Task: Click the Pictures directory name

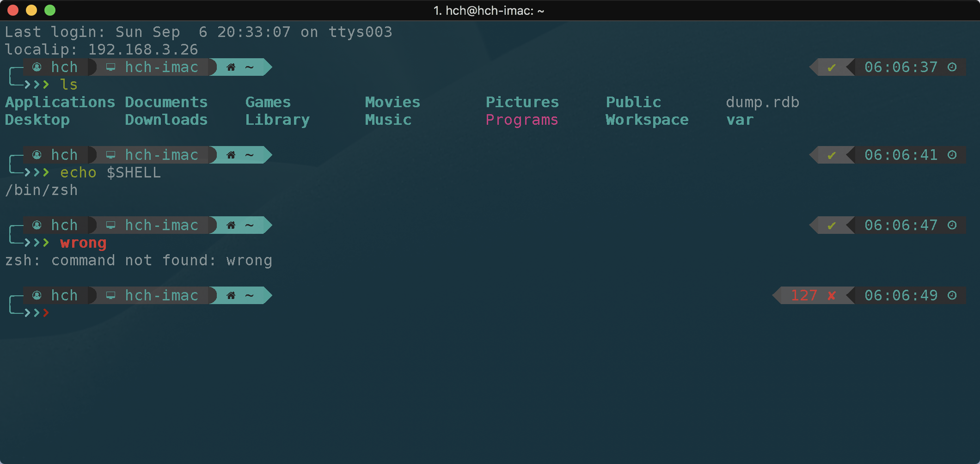Action: coord(522,102)
